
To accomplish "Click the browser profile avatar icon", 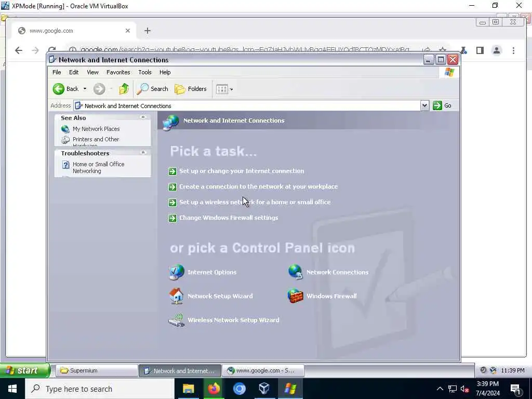I will 497,50.
